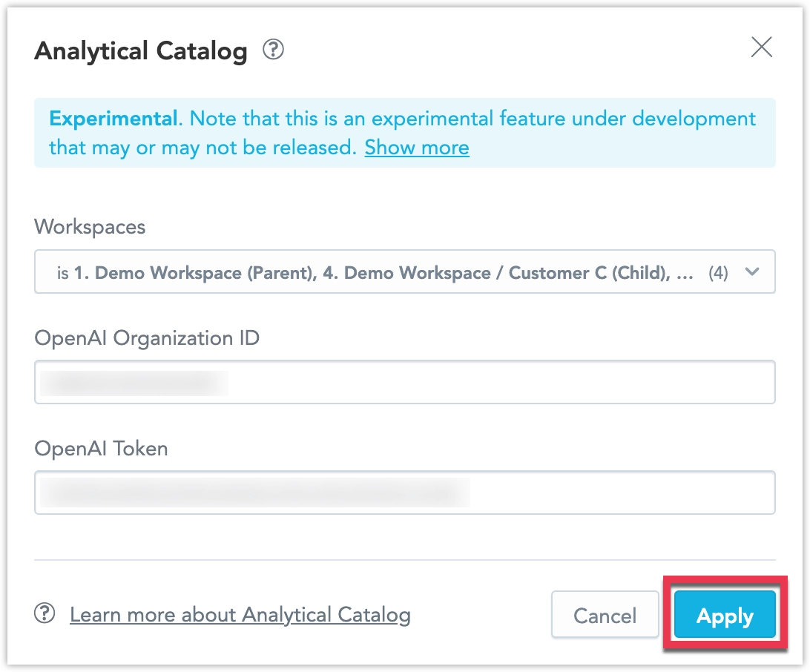Click the Show more link
The width and height of the screenshot is (810, 672).
tap(416, 148)
